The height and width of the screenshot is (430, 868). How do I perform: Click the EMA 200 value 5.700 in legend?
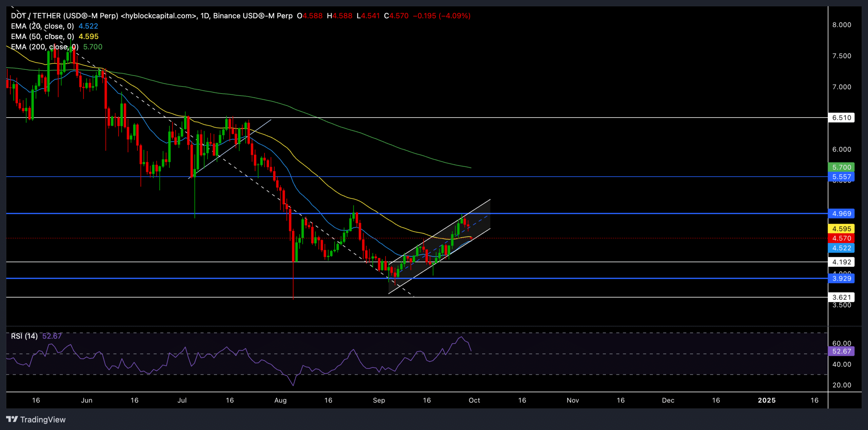click(93, 47)
